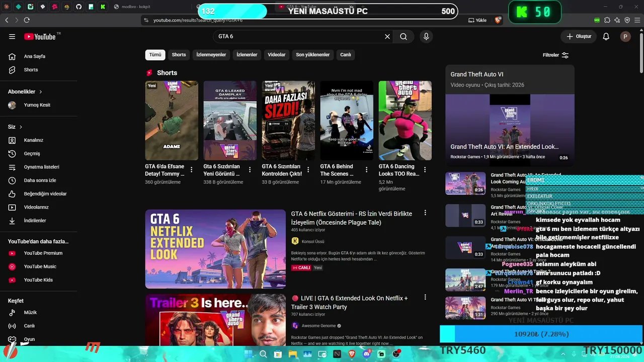Viewport: 644px width, 362px height.
Task: Open YouTube Music link
Action: pos(38,266)
